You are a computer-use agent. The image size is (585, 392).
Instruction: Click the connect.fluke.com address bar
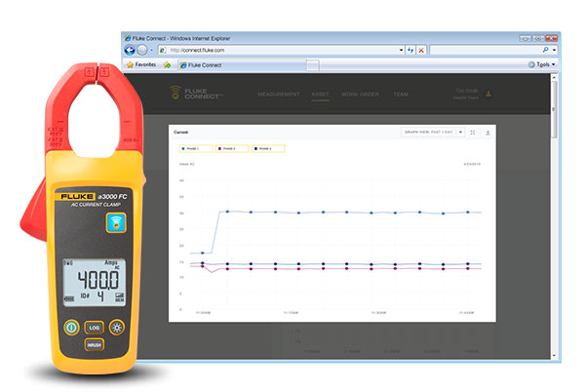click(x=278, y=50)
